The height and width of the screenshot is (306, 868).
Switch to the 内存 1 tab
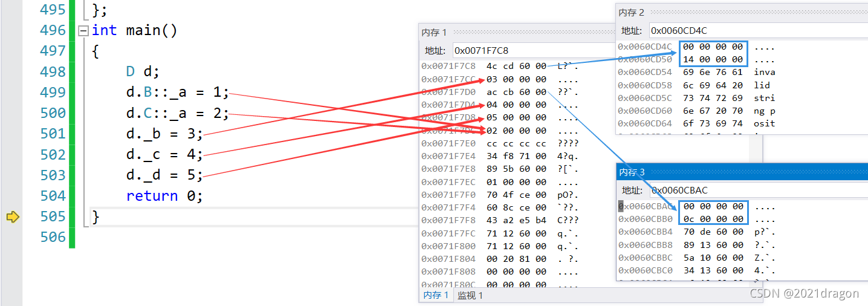pyautogui.click(x=435, y=295)
